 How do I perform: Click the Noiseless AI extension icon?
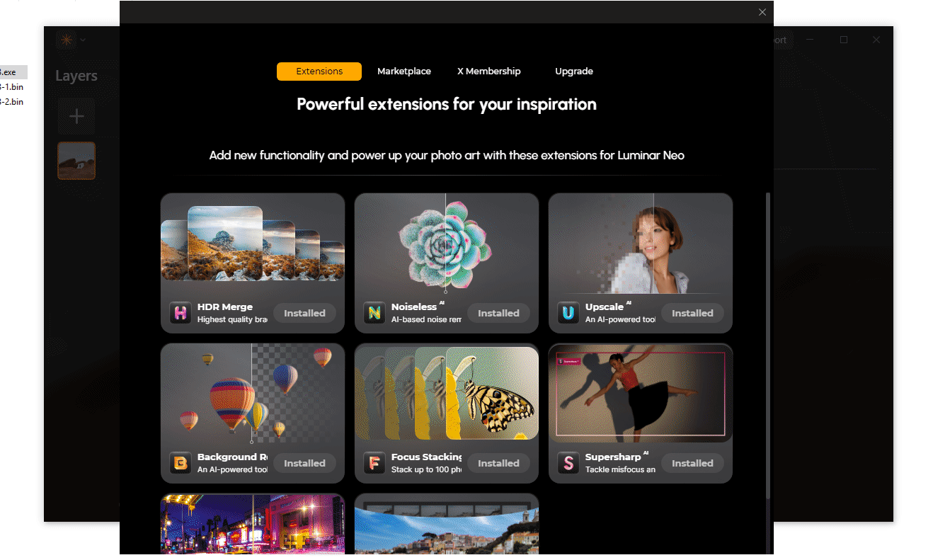[374, 313]
